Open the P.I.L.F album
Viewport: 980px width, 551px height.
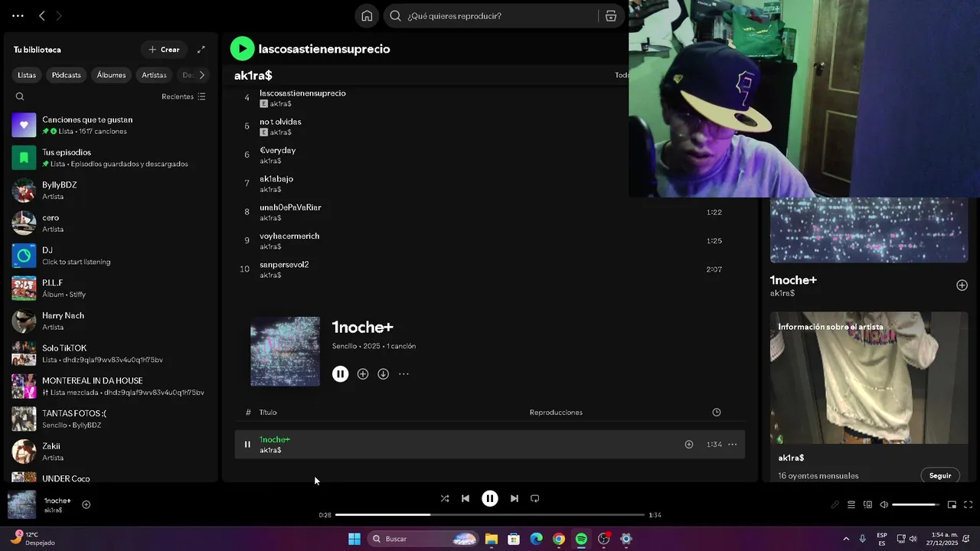110,289
